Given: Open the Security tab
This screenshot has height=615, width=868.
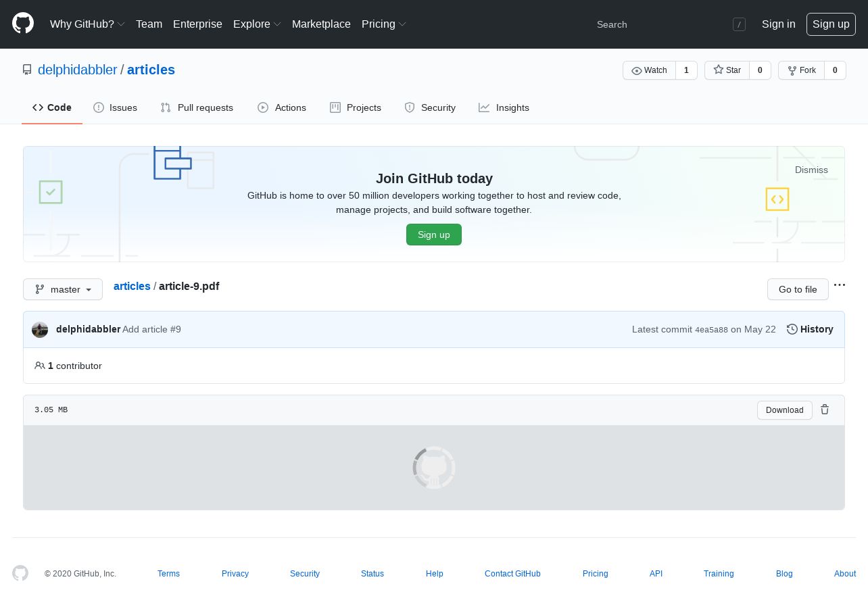Looking at the screenshot, I should pyautogui.click(x=430, y=107).
